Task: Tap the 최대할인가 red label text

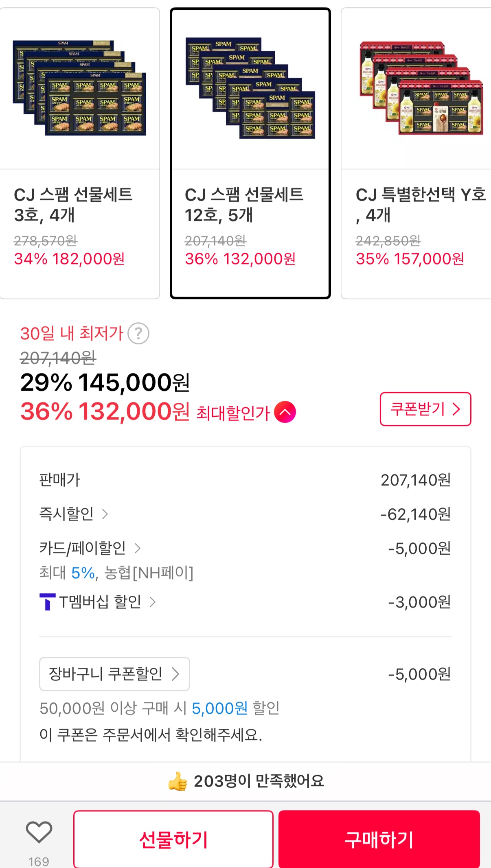Action: [233, 413]
